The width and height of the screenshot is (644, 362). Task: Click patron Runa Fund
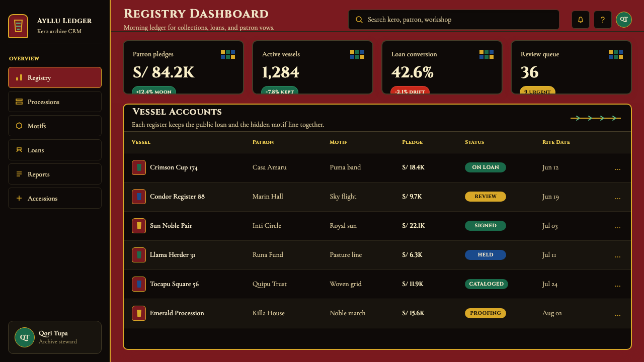268,255
